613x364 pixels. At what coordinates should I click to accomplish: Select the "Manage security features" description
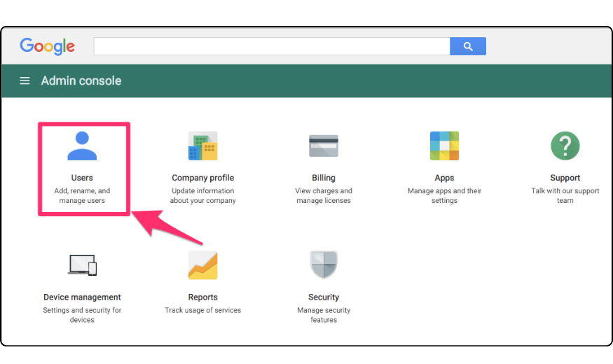(x=324, y=315)
